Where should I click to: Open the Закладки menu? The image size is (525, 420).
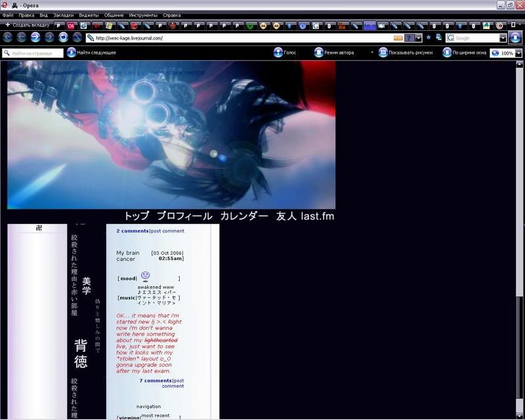pos(63,15)
